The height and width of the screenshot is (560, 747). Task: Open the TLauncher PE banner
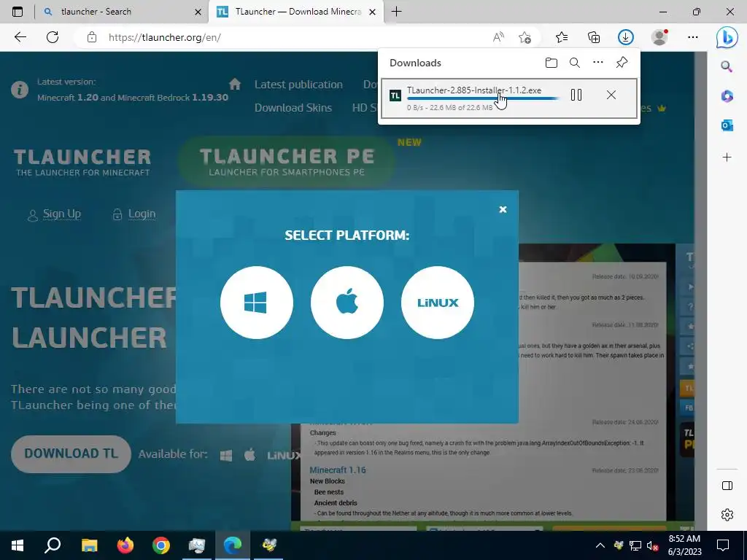287,162
